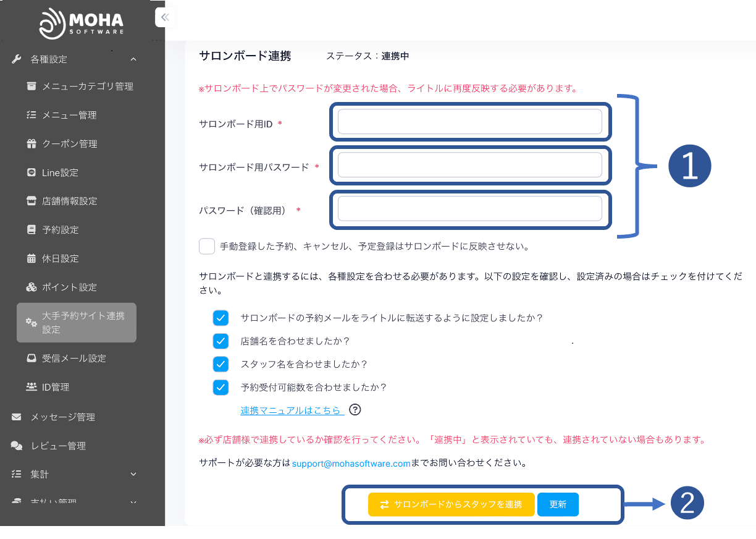Collapse the sidebar with double chevron
756x539 pixels.
(x=165, y=17)
